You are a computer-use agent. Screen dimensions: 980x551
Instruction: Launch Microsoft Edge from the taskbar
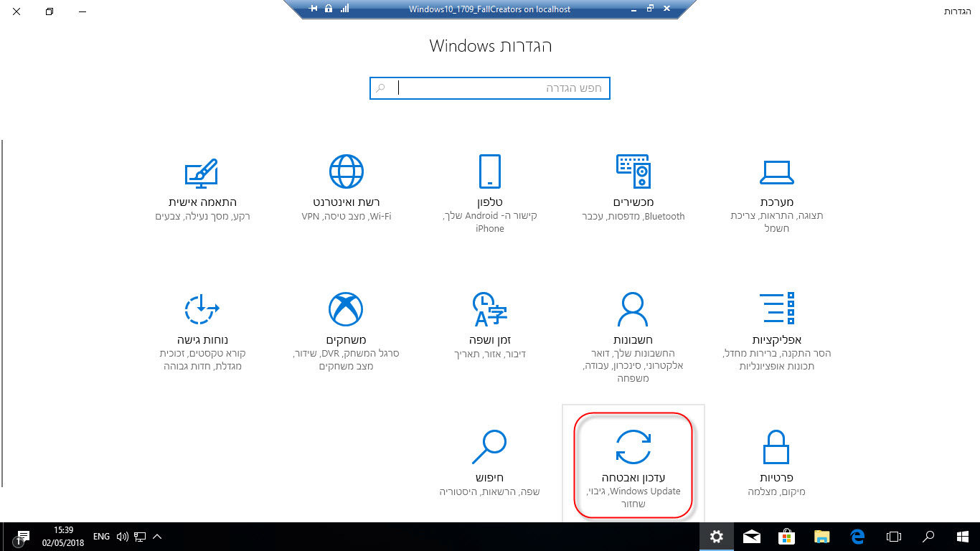click(857, 537)
